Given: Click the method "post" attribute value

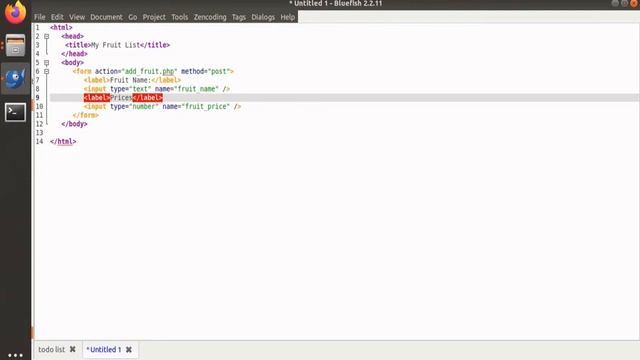Looking at the screenshot, I should tap(219, 71).
